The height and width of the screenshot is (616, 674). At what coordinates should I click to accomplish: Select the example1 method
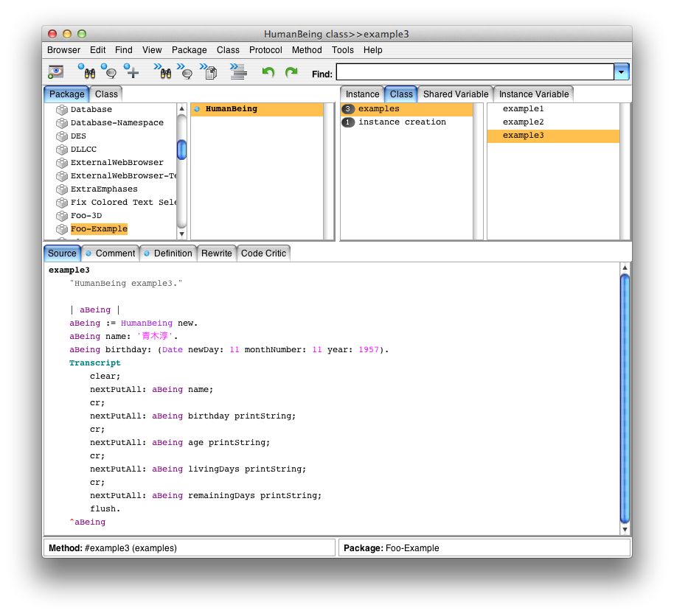pos(553,109)
